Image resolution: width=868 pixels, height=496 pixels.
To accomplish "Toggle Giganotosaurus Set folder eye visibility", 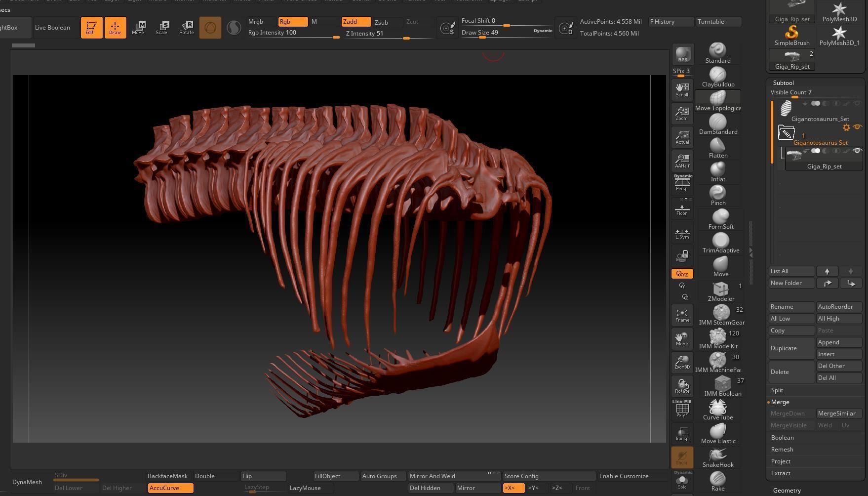I will click(858, 127).
